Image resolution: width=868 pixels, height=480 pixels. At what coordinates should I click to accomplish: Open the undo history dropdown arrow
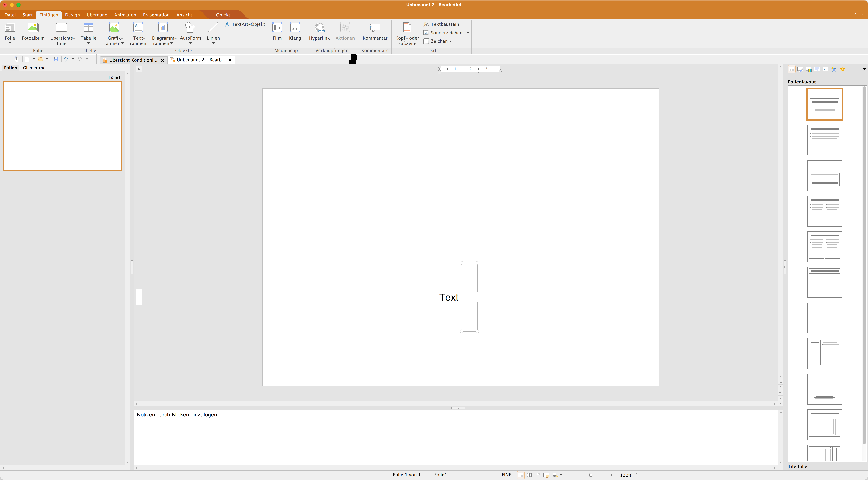73,59
